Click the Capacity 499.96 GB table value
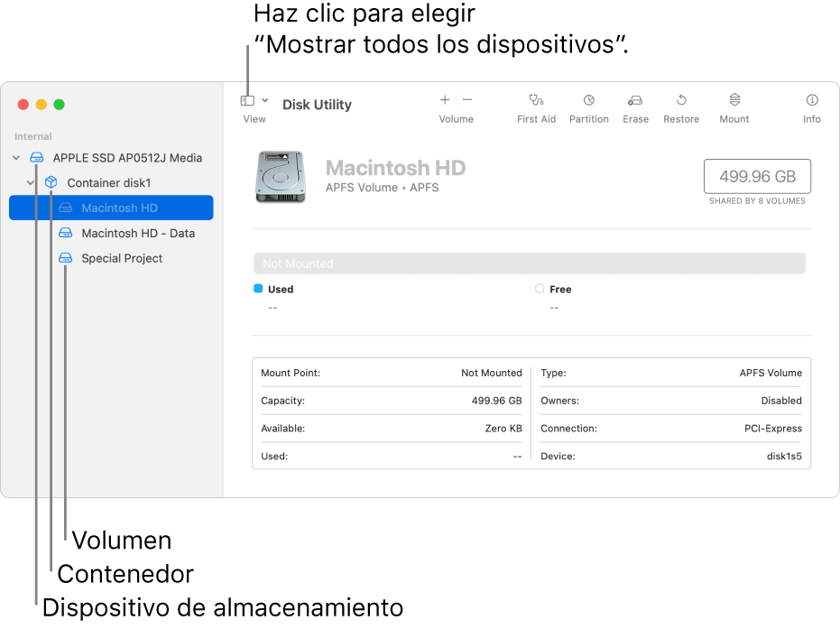This screenshot has width=840, height=629. (x=496, y=401)
